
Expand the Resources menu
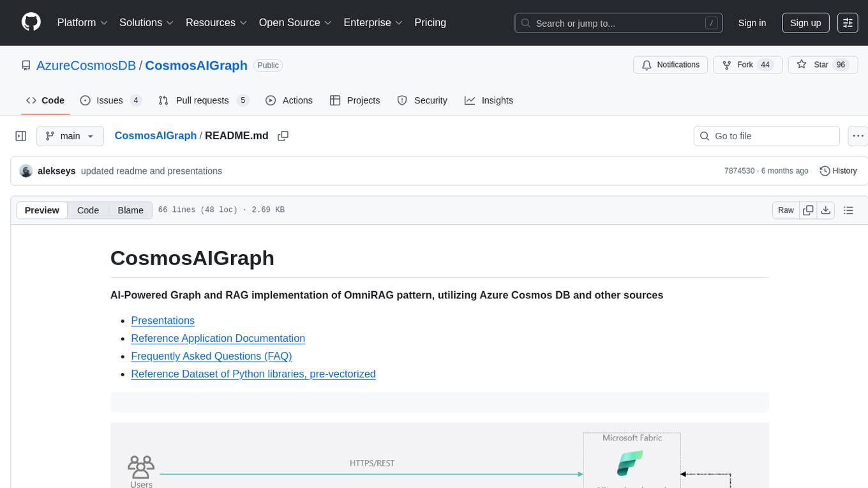[x=216, y=22]
